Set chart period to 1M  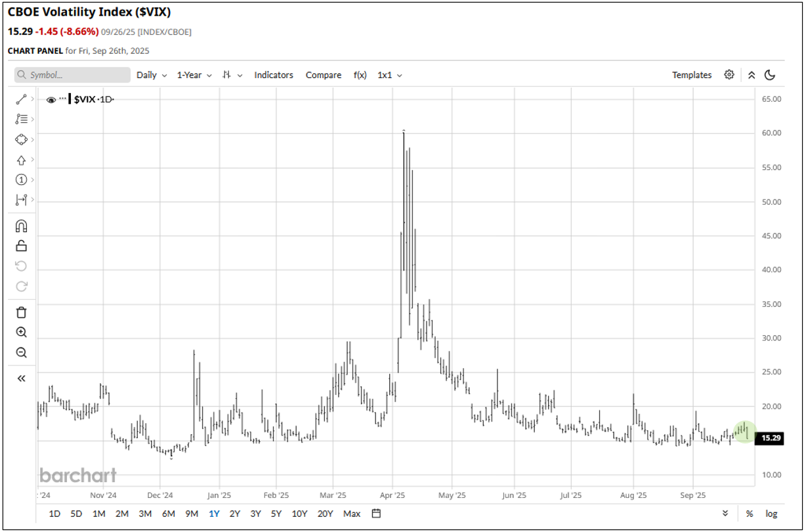point(99,514)
